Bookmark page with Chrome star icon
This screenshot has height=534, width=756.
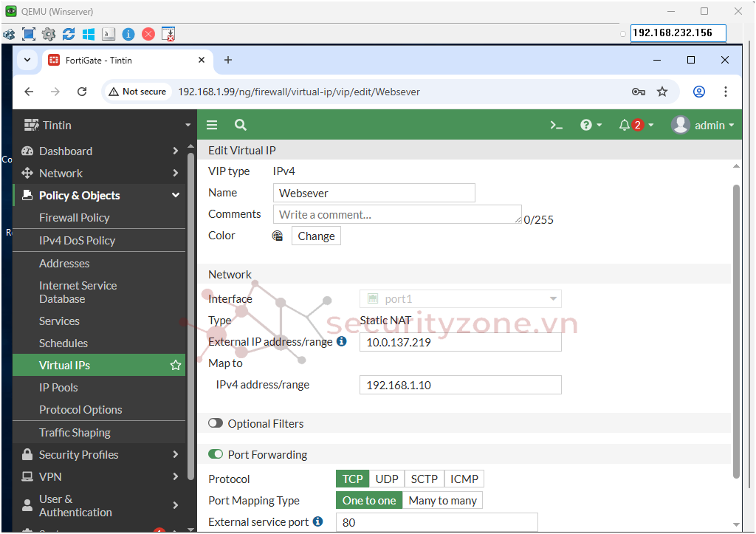click(x=662, y=92)
